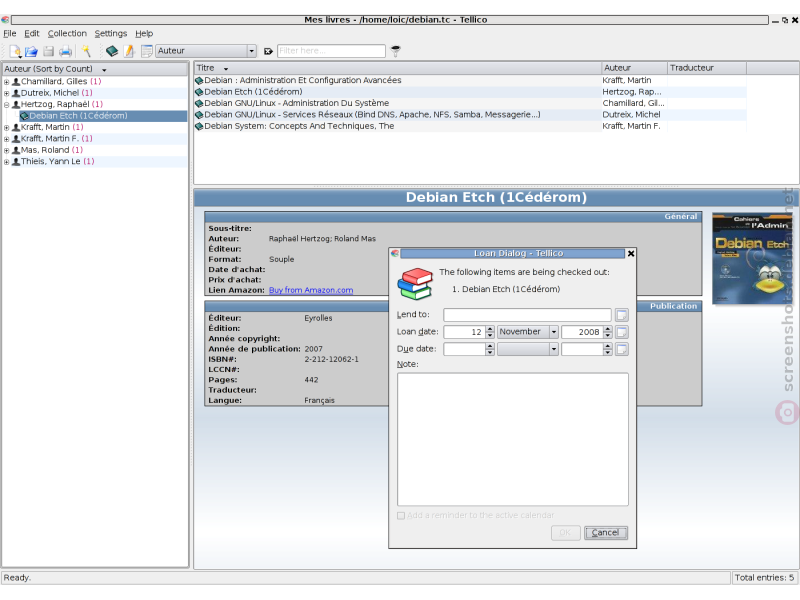
Task: Click the Traducteur column header
Action: pos(707,68)
